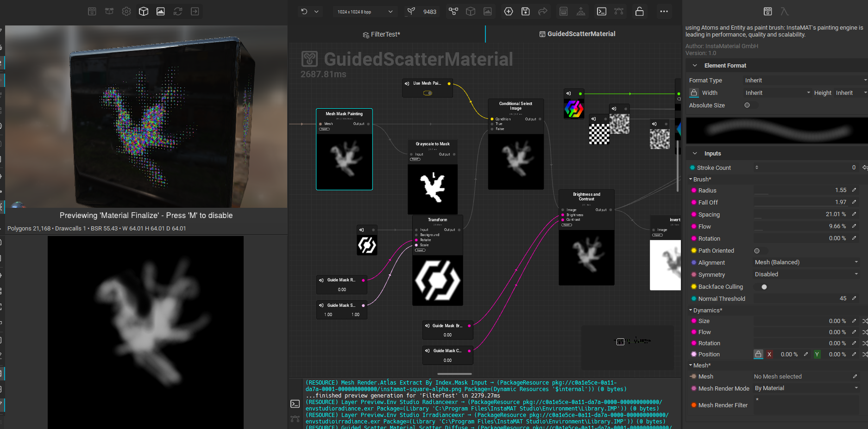Click the save icon in graph toolbar
This screenshot has width=868, height=429.
coord(525,12)
